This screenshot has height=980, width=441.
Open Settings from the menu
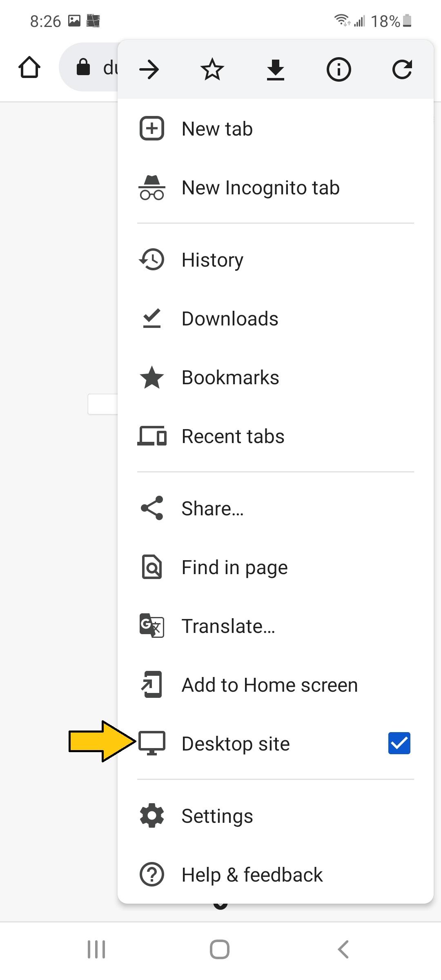tap(217, 816)
